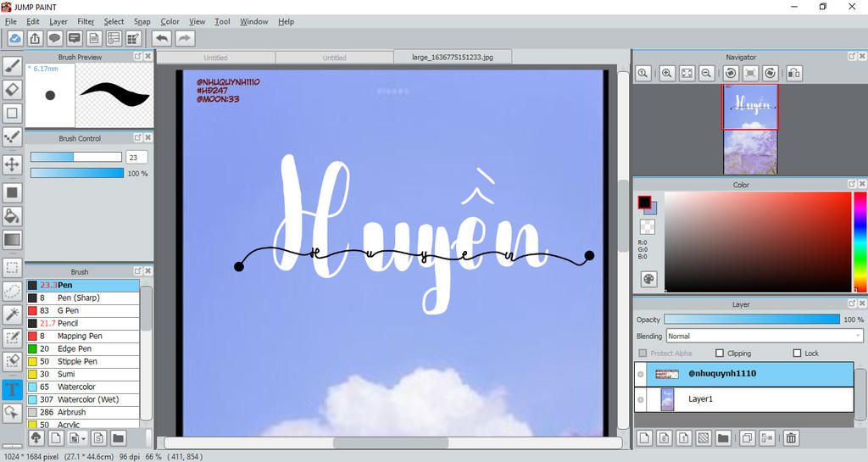
Task: Open add-brush dropdown arrow in Brush panel
Action: [84, 438]
